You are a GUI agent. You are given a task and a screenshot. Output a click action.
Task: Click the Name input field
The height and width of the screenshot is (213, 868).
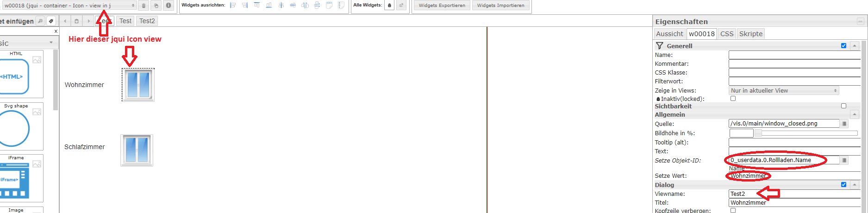point(794,55)
